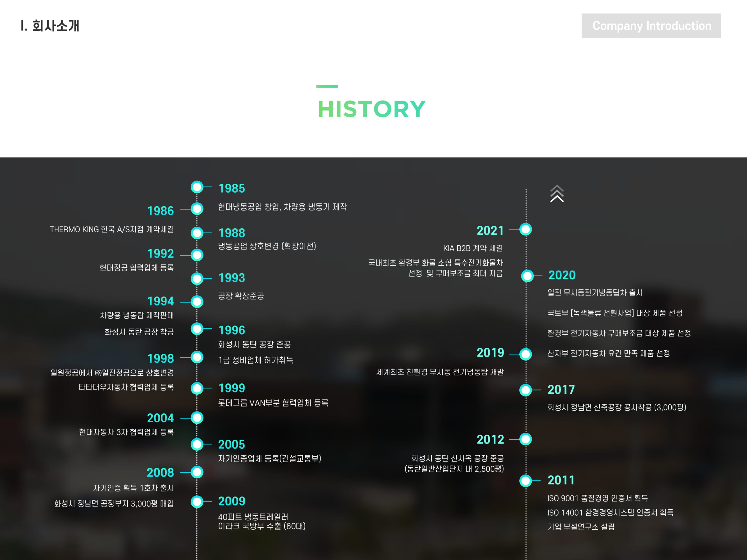This screenshot has width=747, height=560.
Task: Select the 1986 timeline marker dot
Action: click(x=197, y=209)
